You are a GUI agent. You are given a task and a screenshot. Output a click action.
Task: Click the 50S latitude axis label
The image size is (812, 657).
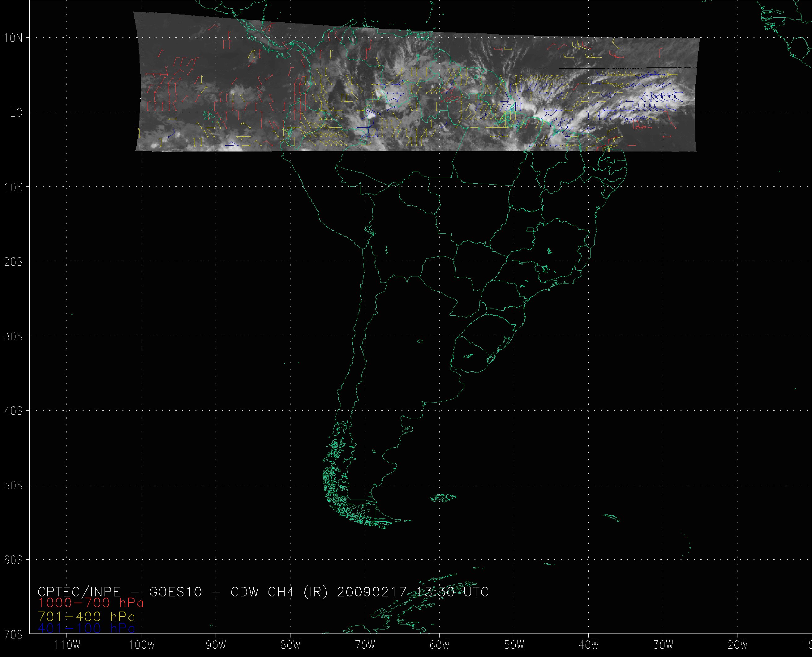pyautogui.click(x=14, y=485)
